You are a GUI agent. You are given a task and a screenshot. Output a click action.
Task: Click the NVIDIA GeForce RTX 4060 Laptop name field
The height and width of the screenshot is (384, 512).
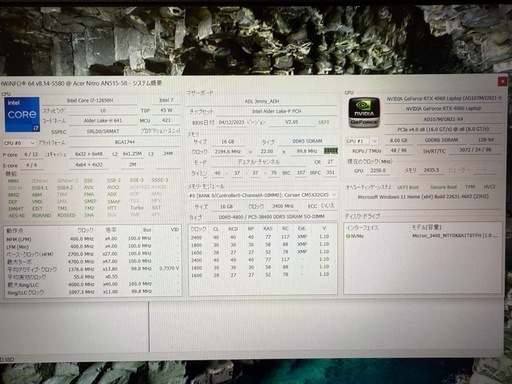tap(443, 109)
